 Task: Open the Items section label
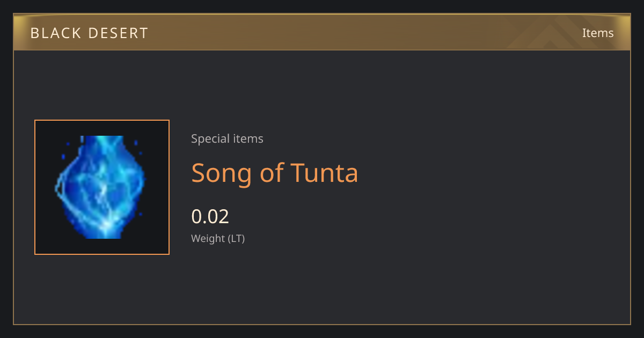(598, 33)
